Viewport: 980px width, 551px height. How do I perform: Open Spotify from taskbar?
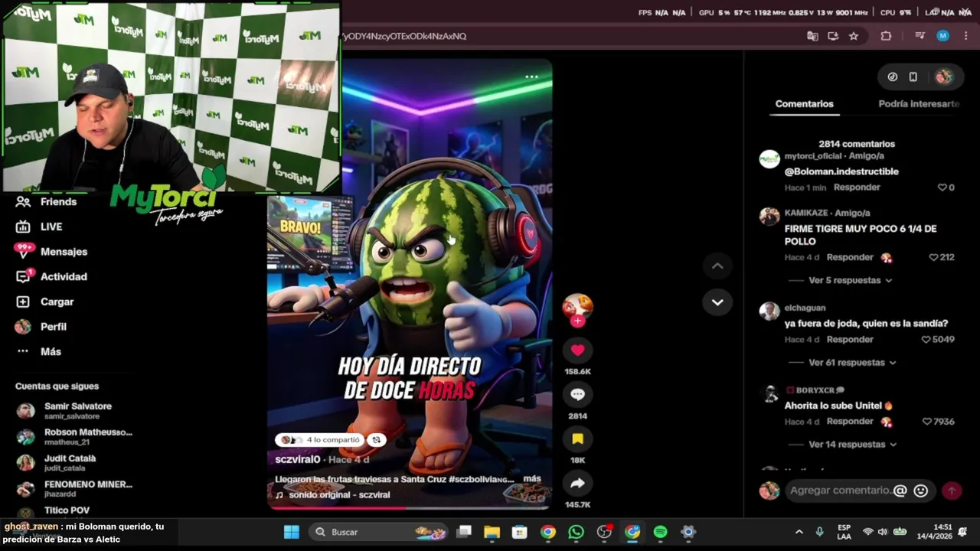pyautogui.click(x=661, y=532)
